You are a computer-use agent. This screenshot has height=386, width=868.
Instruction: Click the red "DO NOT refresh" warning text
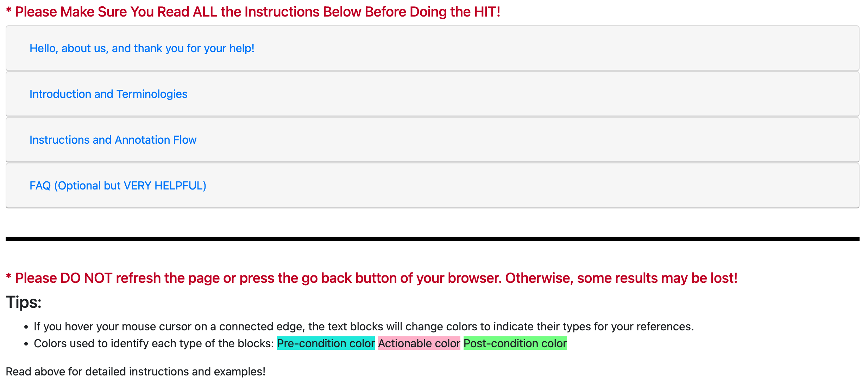(x=376, y=278)
